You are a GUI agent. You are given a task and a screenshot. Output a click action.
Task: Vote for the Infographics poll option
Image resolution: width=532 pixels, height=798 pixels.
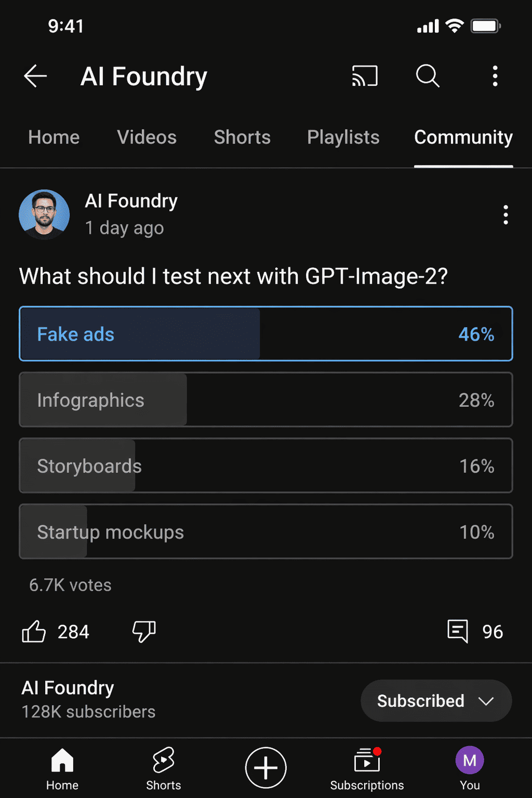pos(265,400)
